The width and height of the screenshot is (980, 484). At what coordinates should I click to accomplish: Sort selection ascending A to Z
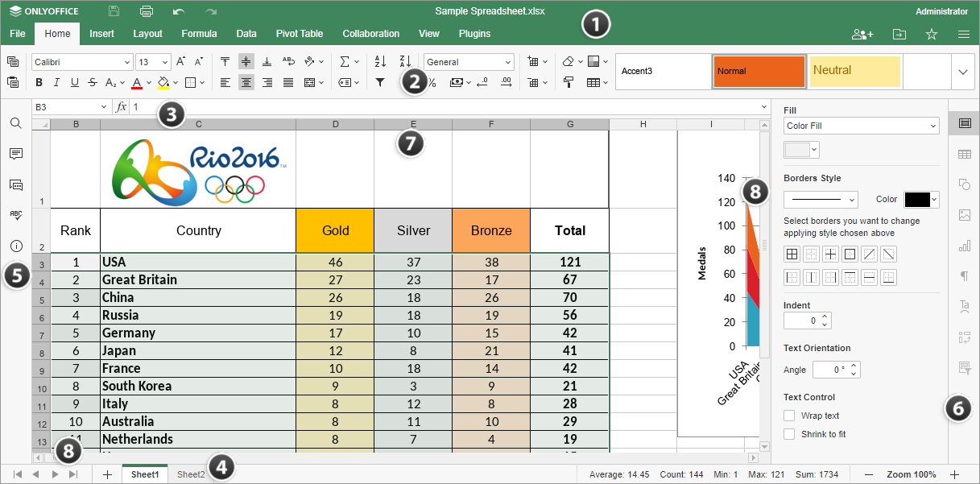tap(380, 62)
